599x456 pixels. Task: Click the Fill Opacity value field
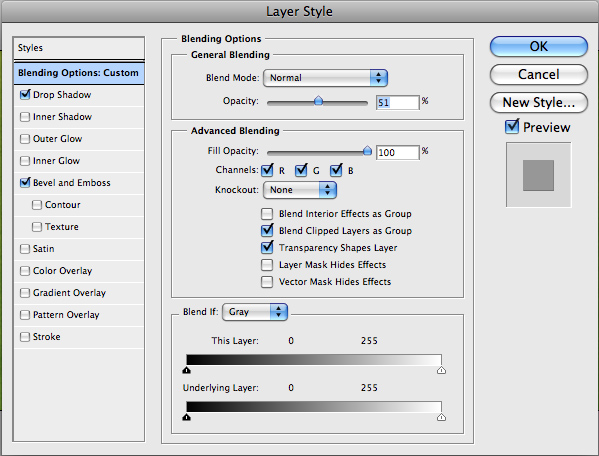point(398,152)
